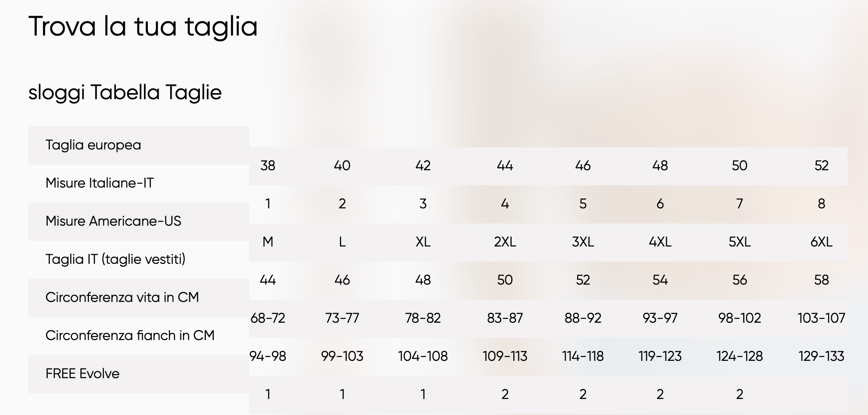Click the M American size cell

(268, 242)
